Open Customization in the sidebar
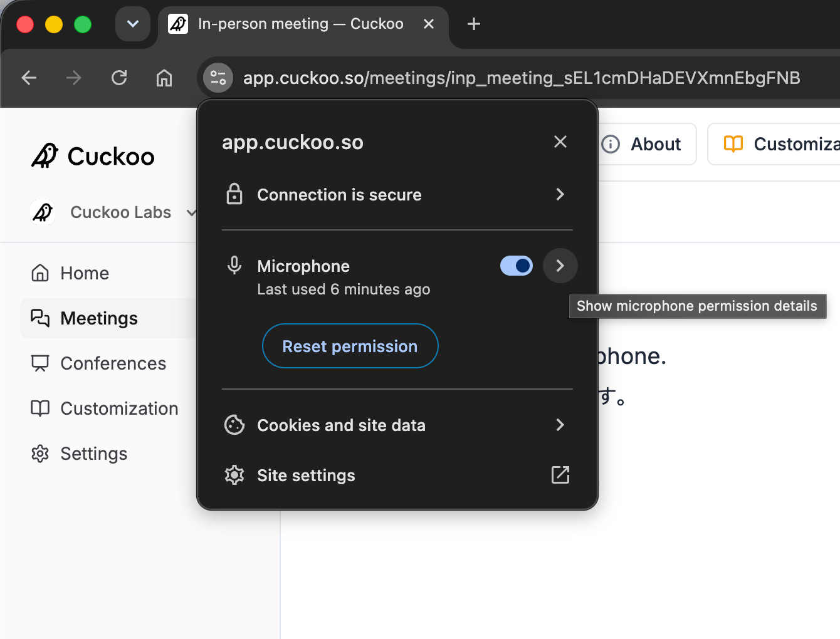 click(x=109, y=408)
